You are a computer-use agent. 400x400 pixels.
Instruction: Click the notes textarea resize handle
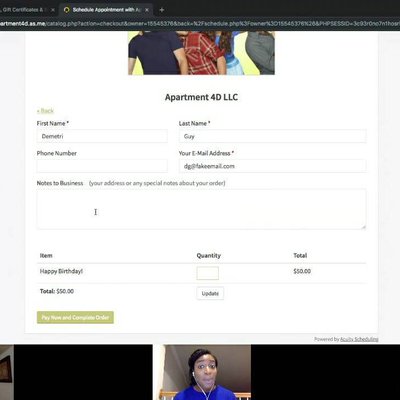point(364,227)
